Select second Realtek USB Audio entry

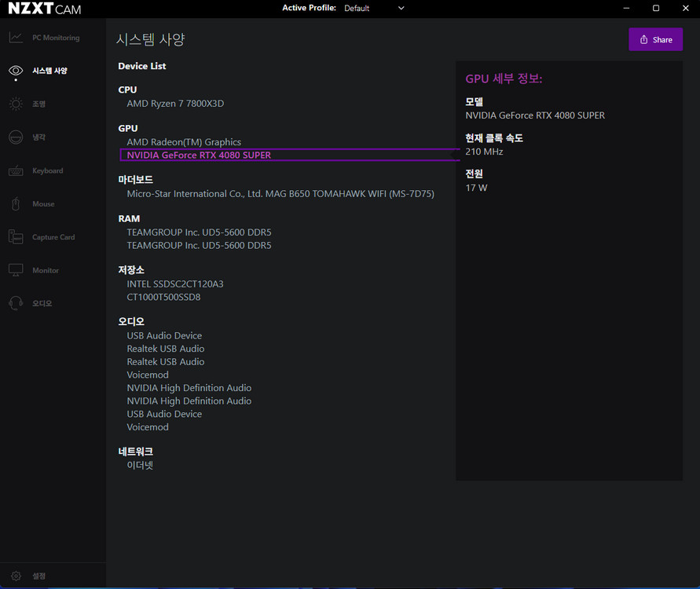tap(166, 362)
